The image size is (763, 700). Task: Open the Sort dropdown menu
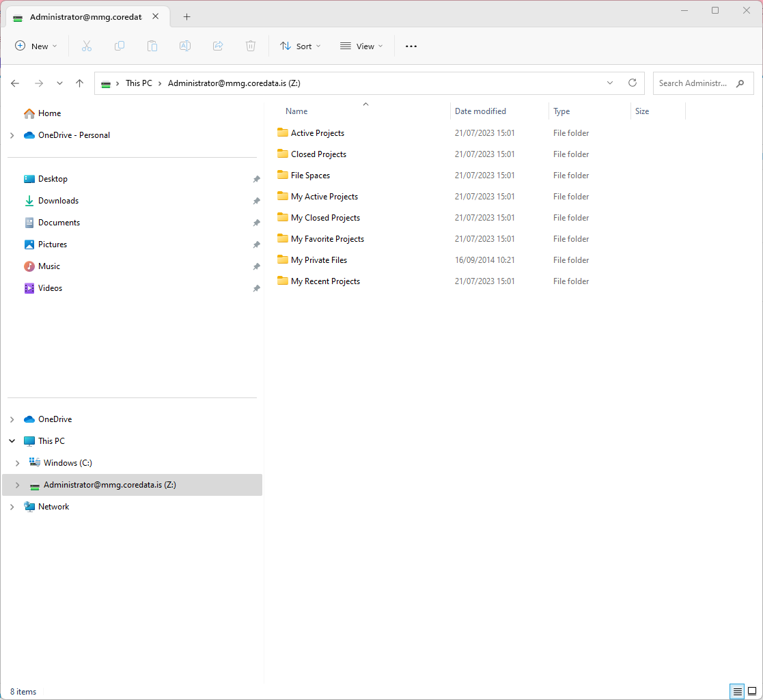pyautogui.click(x=300, y=46)
